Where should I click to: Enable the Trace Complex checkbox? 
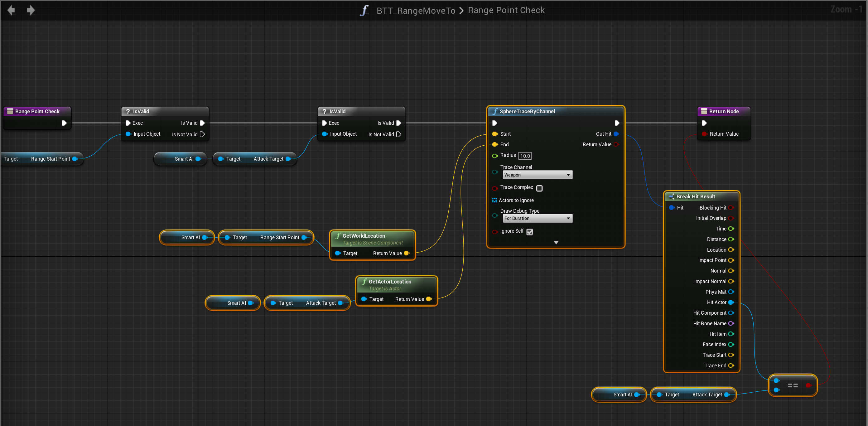click(x=539, y=188)
